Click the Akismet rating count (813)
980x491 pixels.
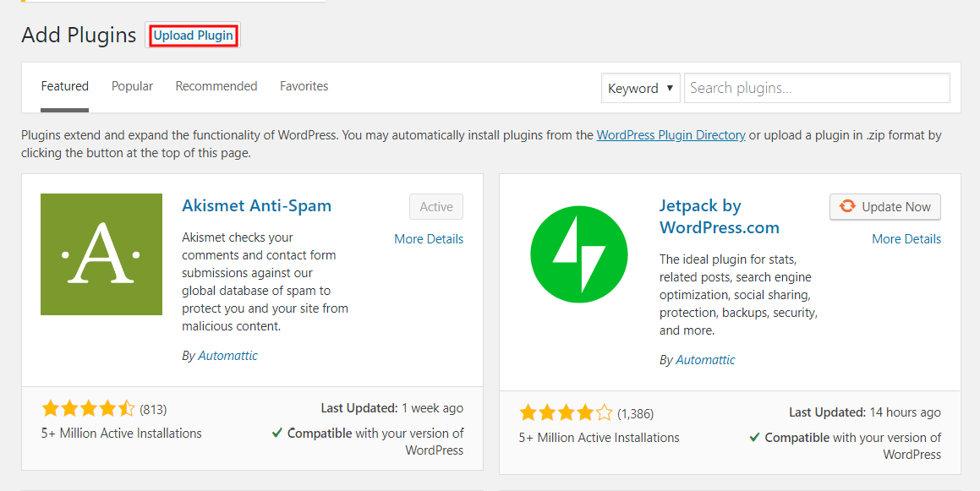(153, 410)
